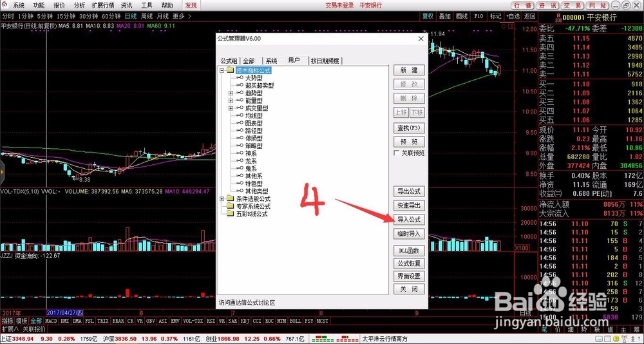Enable the 关联预览 checkbox
Image resolution: width=644 pixels, height=344 pixels.
(397, 153)
